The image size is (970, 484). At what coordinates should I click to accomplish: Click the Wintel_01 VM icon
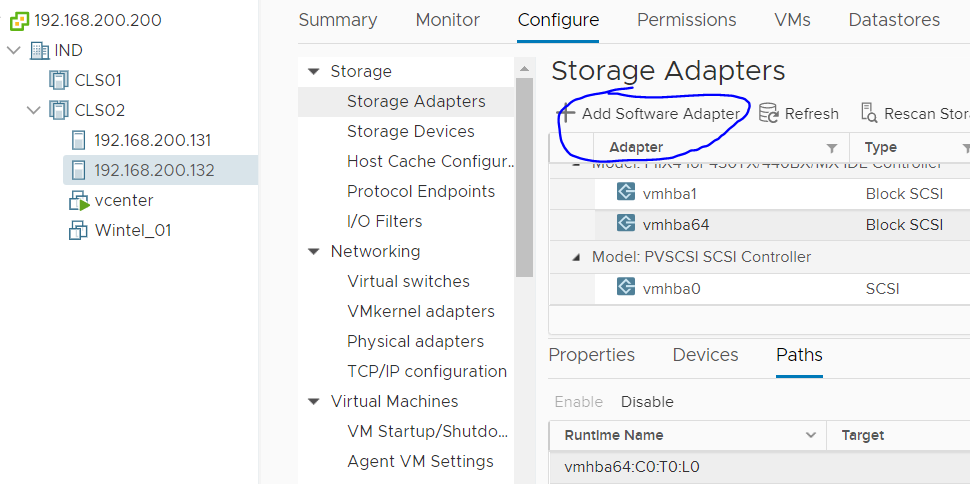pyautogui.click(x=79, y=230)
